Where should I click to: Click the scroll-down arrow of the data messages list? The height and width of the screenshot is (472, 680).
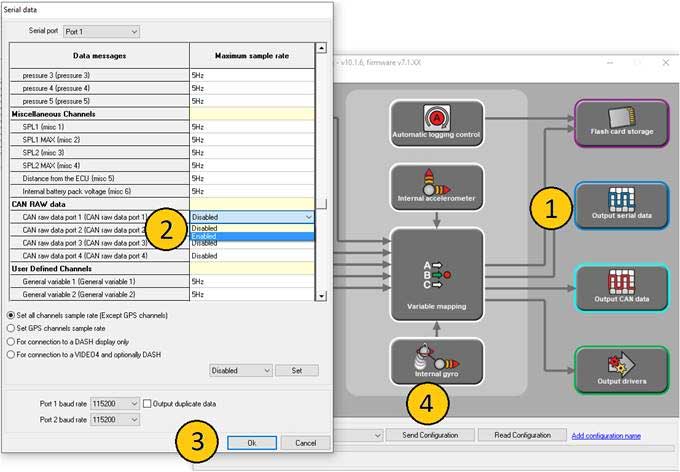point(320,295)
